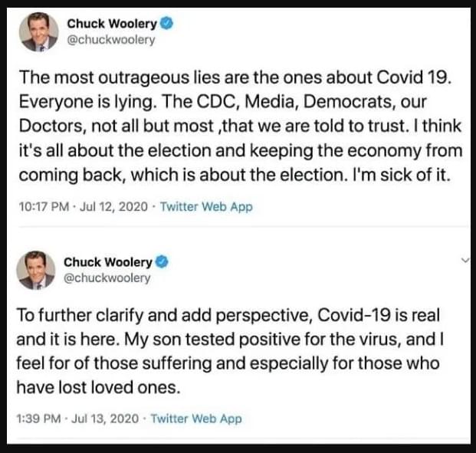The height and width of the screenshot is (453, 476).
Task: Click the 1:39 PM timestamp
Action: (x=39, y=419)
